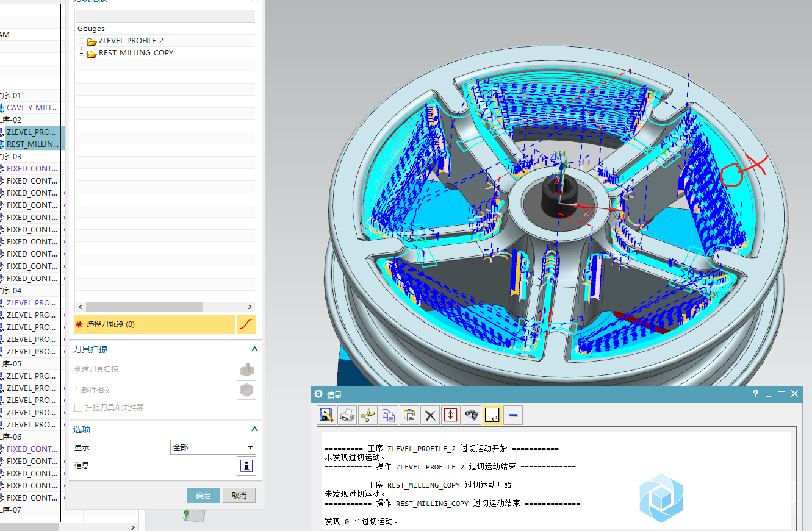812x531 pixels.
Task: Click the REST_MILLIN operation icon in navigator
Action: tap(2, 144)
